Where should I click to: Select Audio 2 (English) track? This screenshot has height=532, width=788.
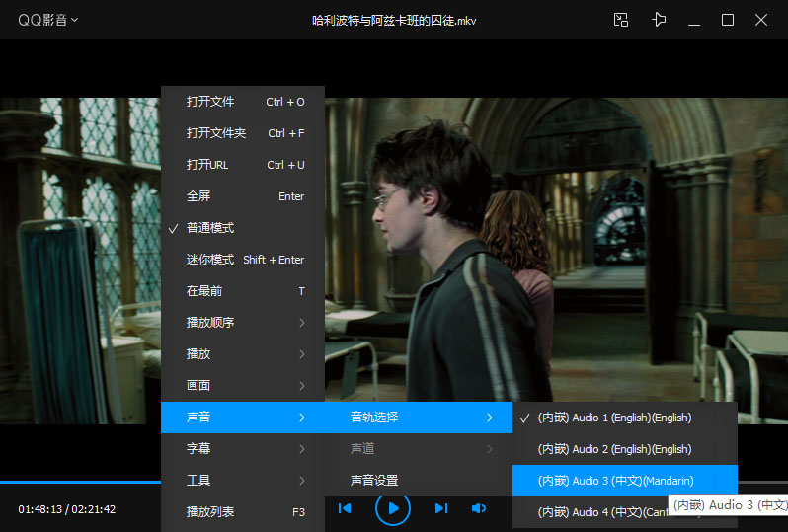614,449
